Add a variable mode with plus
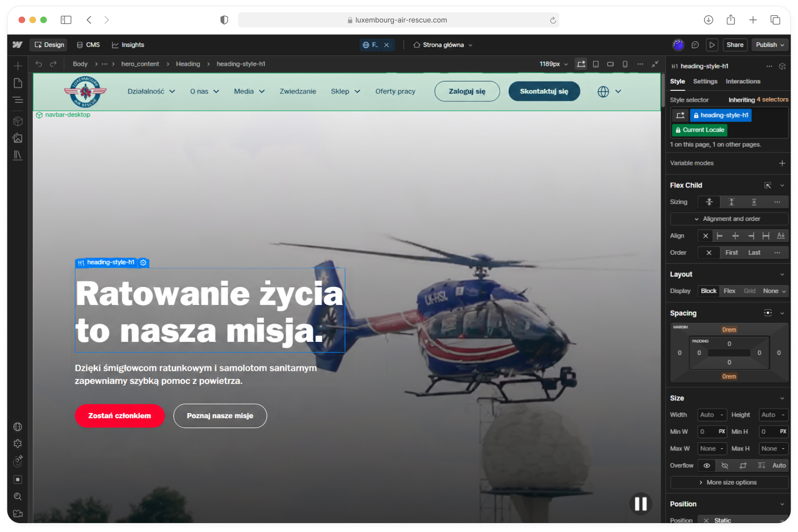The height and width of the screenshot is (532, 798). [782, 163]
